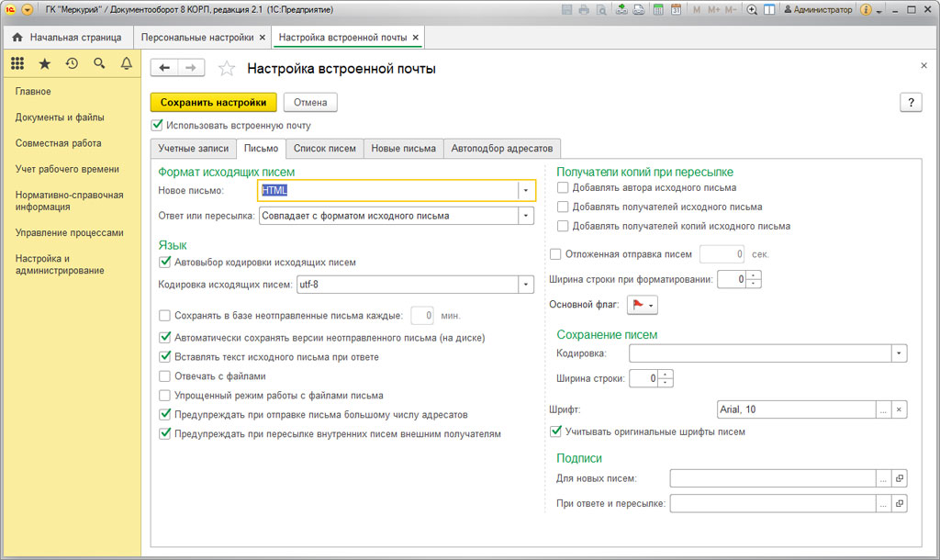This screenshot has height=560, width=940.
Task: Expand the 'Ответ или пересылка' dropdown
Action: pyautogui.click(x=525, y=216)
